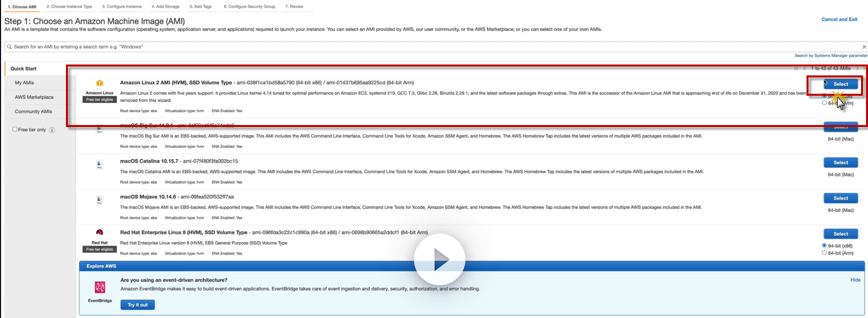Select the macOS Mojave 10.14.6 AMI
Image resolution: width=868 pixels, height=318 pixels.
(841, 198)
